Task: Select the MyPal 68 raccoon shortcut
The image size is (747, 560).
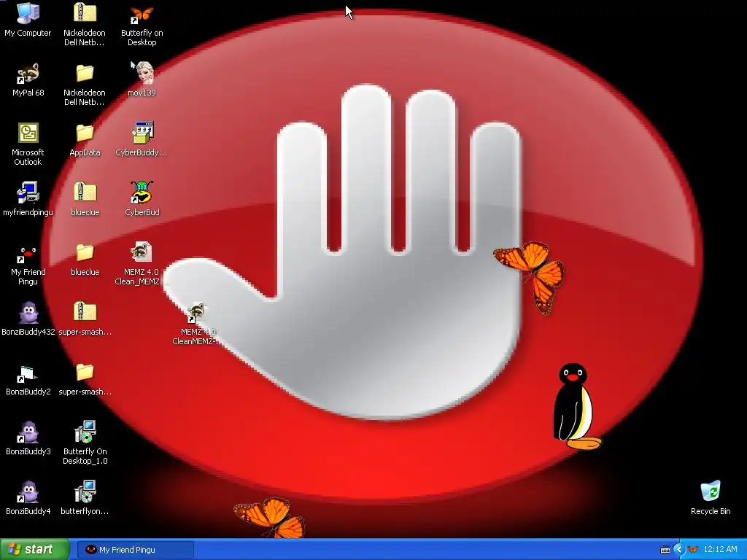Action: click(28, 80)
